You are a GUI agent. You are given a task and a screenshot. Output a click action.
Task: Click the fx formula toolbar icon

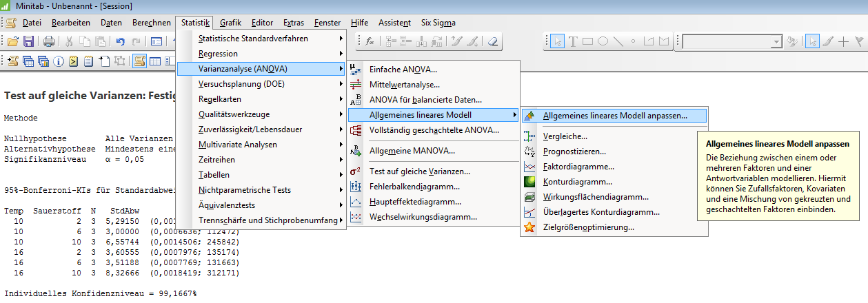pos(370,41)
